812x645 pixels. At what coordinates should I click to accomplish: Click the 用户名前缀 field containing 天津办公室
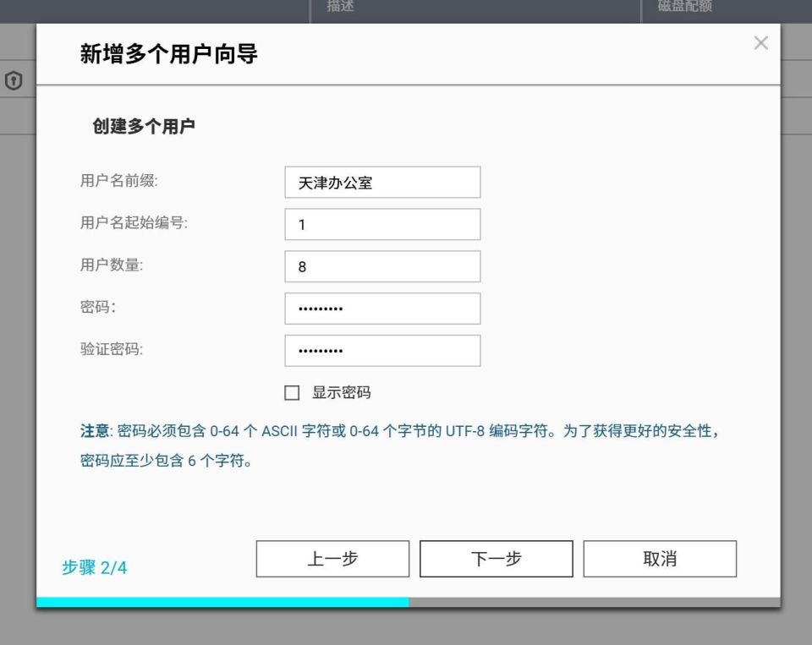[382, 182]
